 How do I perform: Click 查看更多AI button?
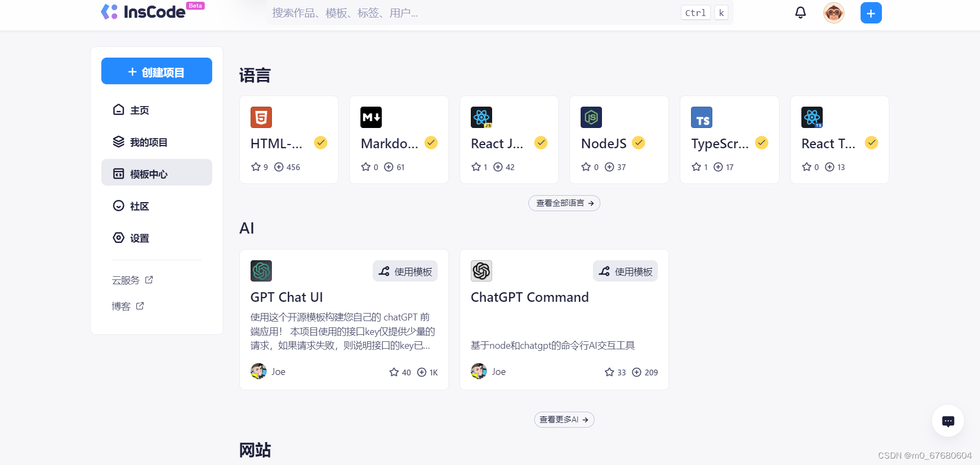point(564,420)
